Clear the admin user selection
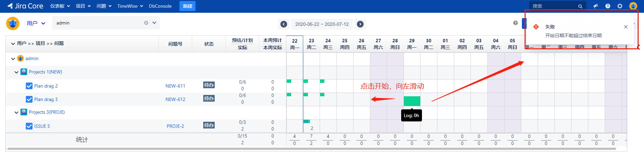 pyautogui.click(x=146, y=23)
